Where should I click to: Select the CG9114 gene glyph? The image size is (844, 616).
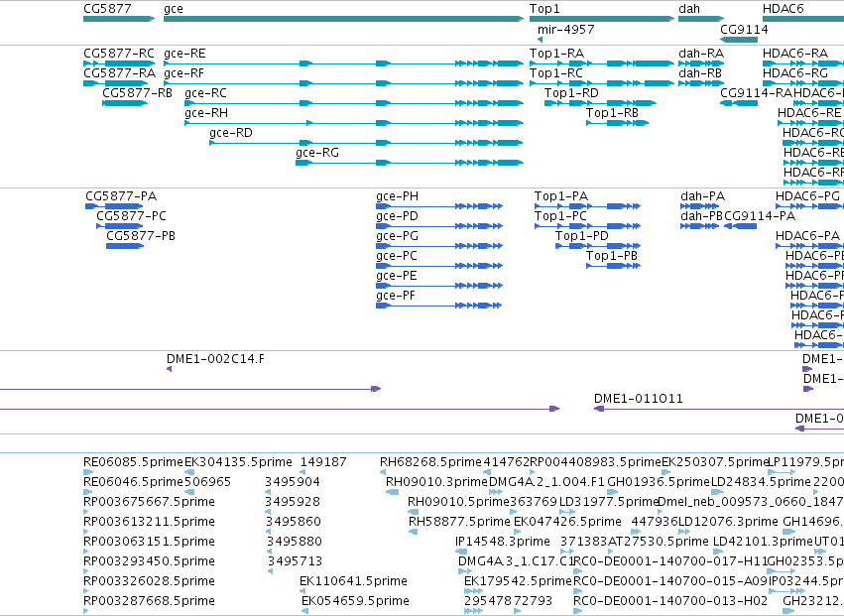pos(739,40)
